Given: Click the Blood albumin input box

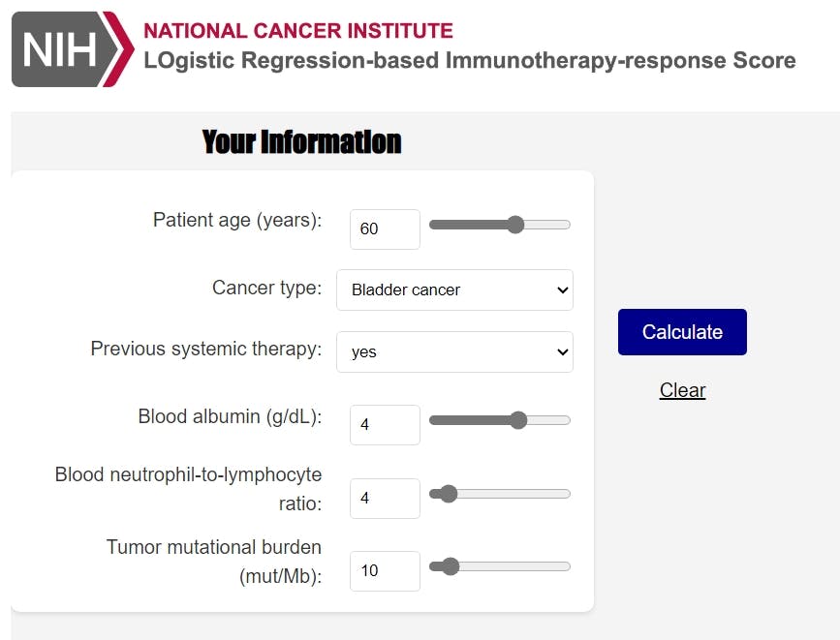Looking at the screenshot, I should point(384,424).
